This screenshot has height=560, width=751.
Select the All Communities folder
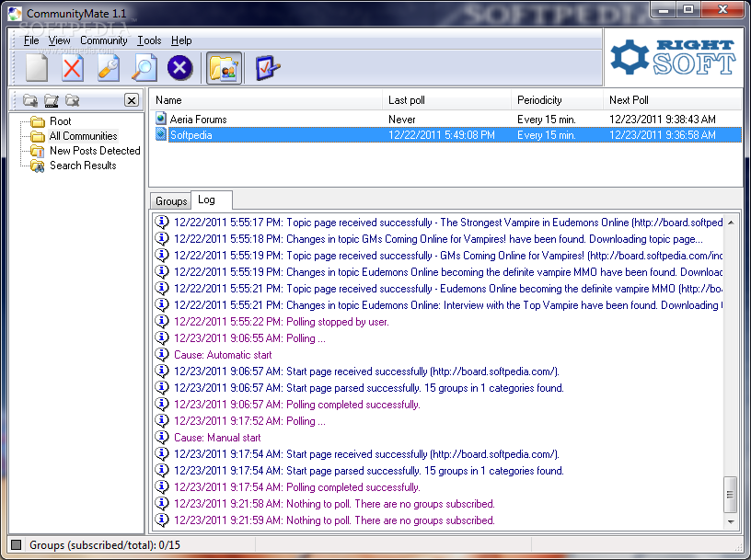(x=84, y=136)
